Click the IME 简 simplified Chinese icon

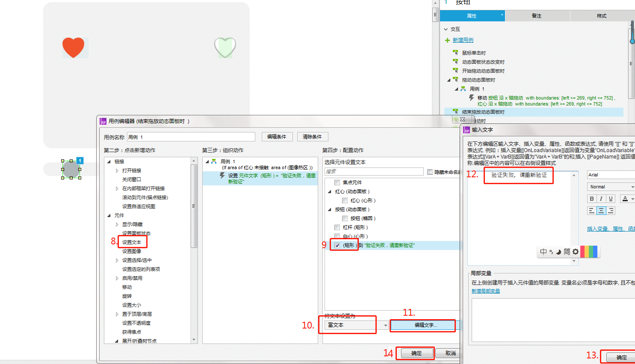567,252
